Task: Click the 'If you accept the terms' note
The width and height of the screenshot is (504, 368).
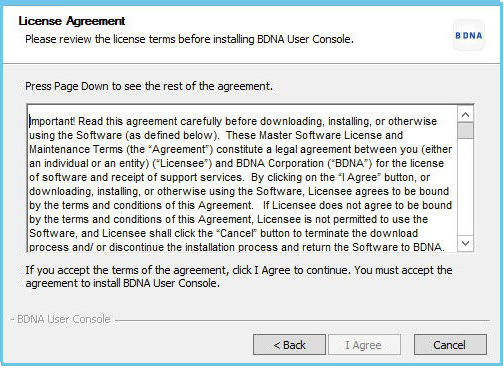Action: [239, 276]
